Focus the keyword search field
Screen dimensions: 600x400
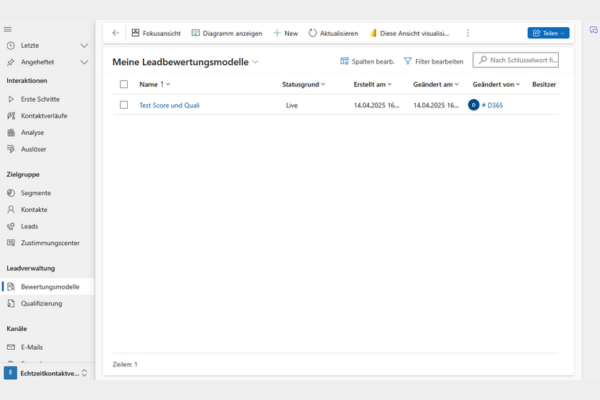pos(515,60)
